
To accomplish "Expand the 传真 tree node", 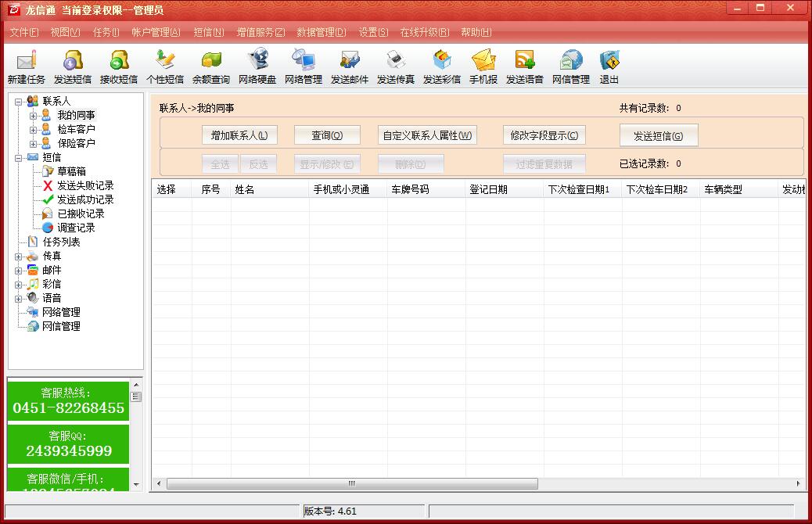I will tap(19, 257).
